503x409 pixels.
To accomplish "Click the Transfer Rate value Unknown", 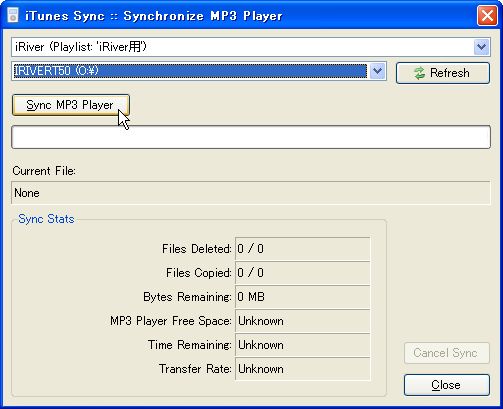I will click(x=303, y=369).
